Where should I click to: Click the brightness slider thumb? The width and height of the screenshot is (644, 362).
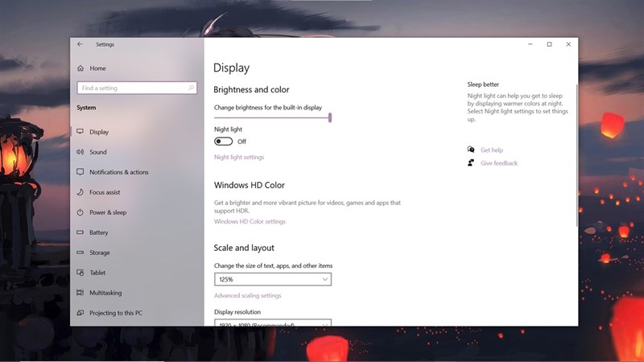coord(330,117)
